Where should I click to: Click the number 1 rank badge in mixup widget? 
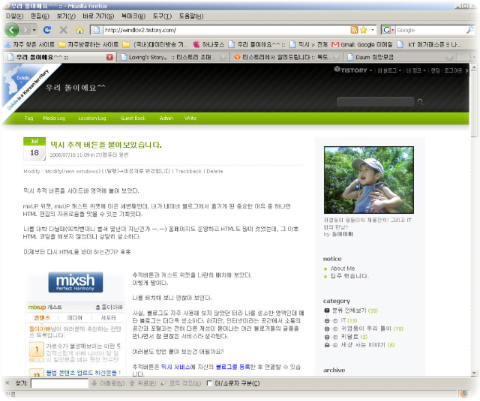[x=37, y=350]
